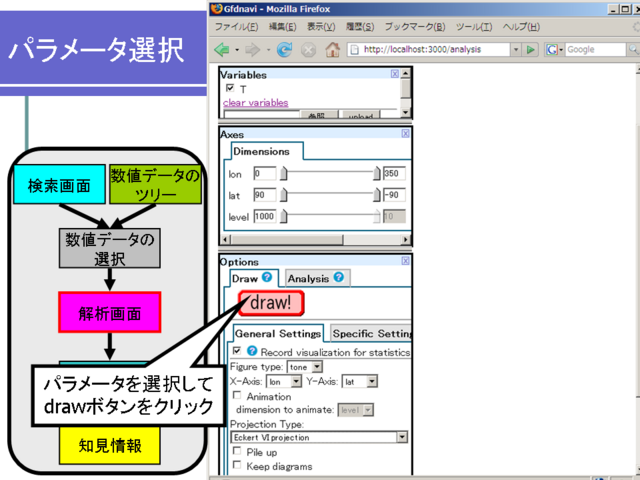Screen dimensions: 640x480
Task: Click the URL address bar
Action: (x=429, y=50)
